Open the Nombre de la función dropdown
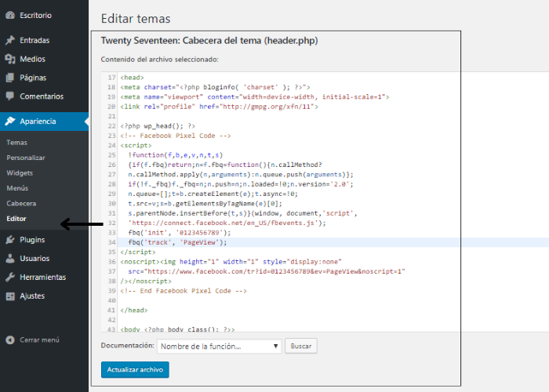This screenshot has width=549, height=392. tap(219, 346)
